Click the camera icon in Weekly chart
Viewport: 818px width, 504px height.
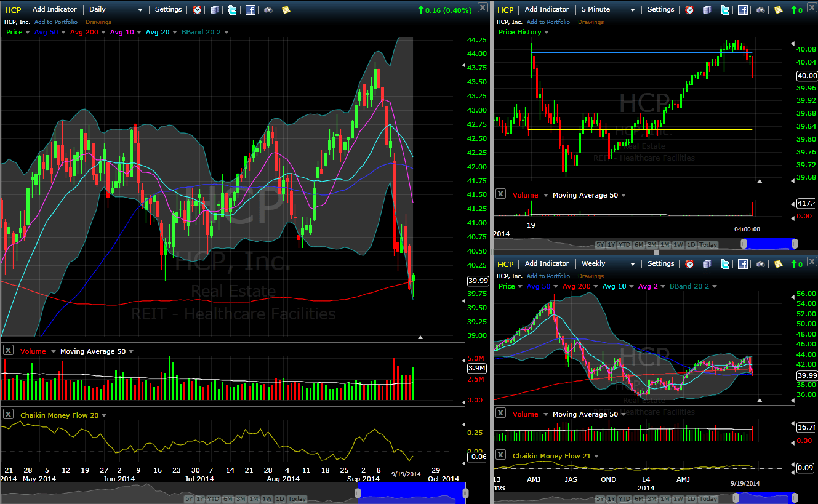761,264
